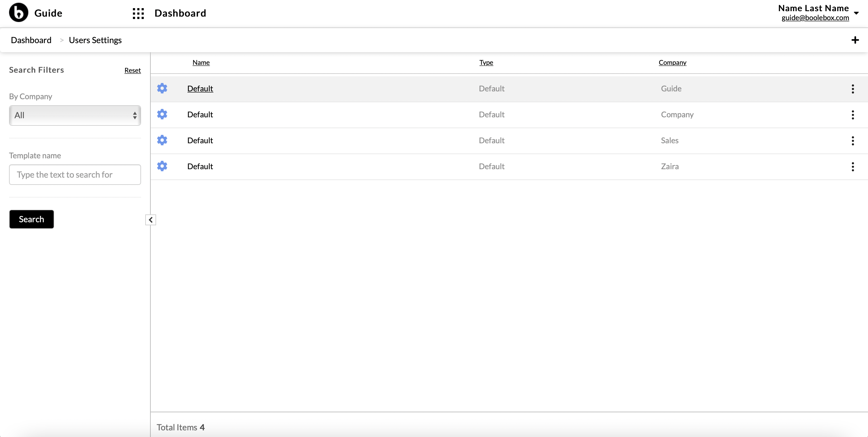
Task: Go to Dashboard breadcrumb
Action: [31, 40]
